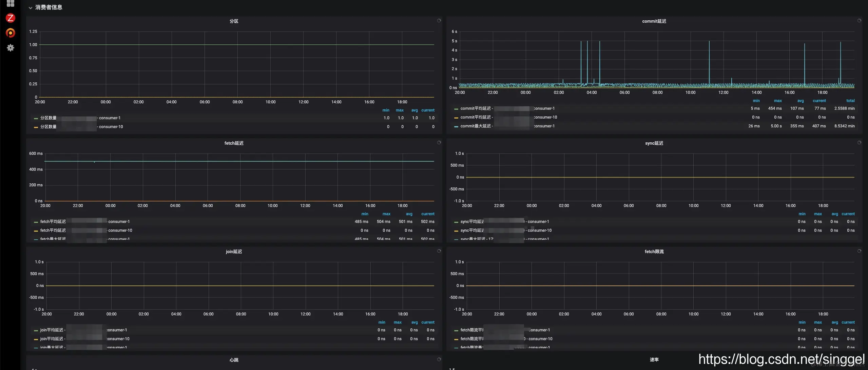868x370 pixels.
Task: Click loading spinner on sync延迟 panel corner
Action: pyautogui.click(x=859, y=143)
